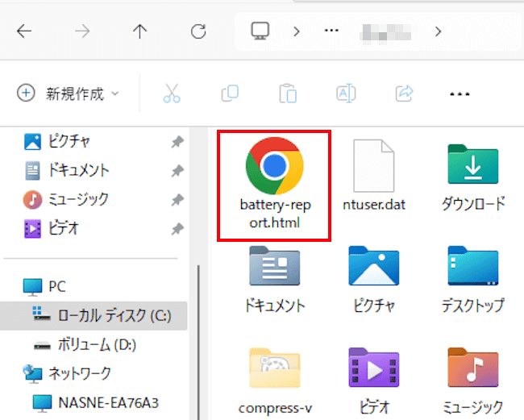Select the ミュージック folder in file pane

(473, 382)
